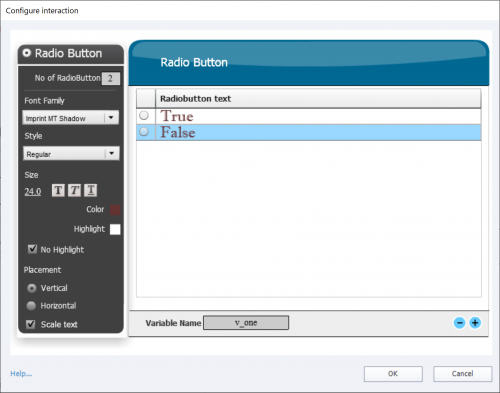The image size is (500, 393).
Task: Open the Font Family dropdown
Action: [70, 118]
